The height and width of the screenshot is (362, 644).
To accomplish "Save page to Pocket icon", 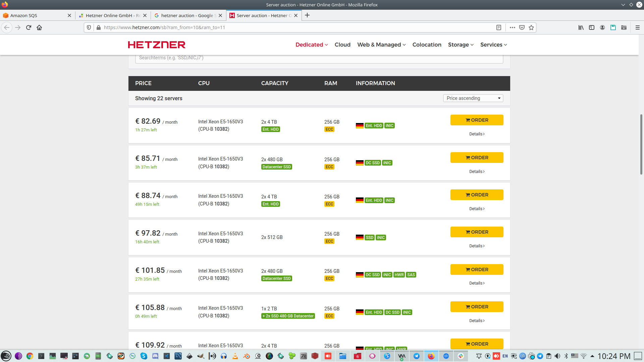I will [522, 27].
